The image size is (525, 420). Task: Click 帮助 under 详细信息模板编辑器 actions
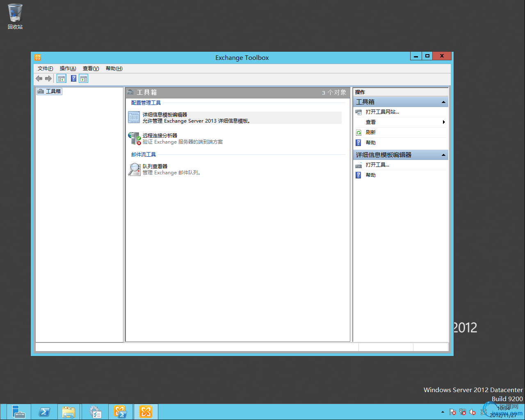point(371,175)
